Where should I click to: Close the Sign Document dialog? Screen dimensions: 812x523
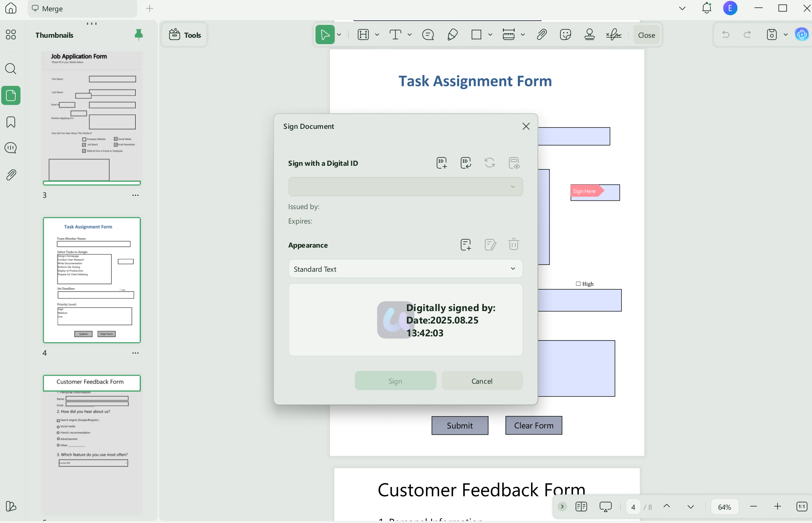(526, 126)
